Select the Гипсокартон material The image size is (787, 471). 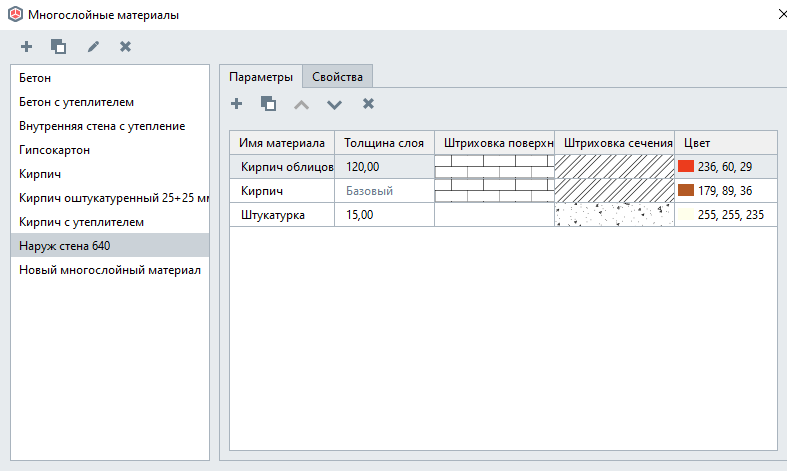(55, 150)
